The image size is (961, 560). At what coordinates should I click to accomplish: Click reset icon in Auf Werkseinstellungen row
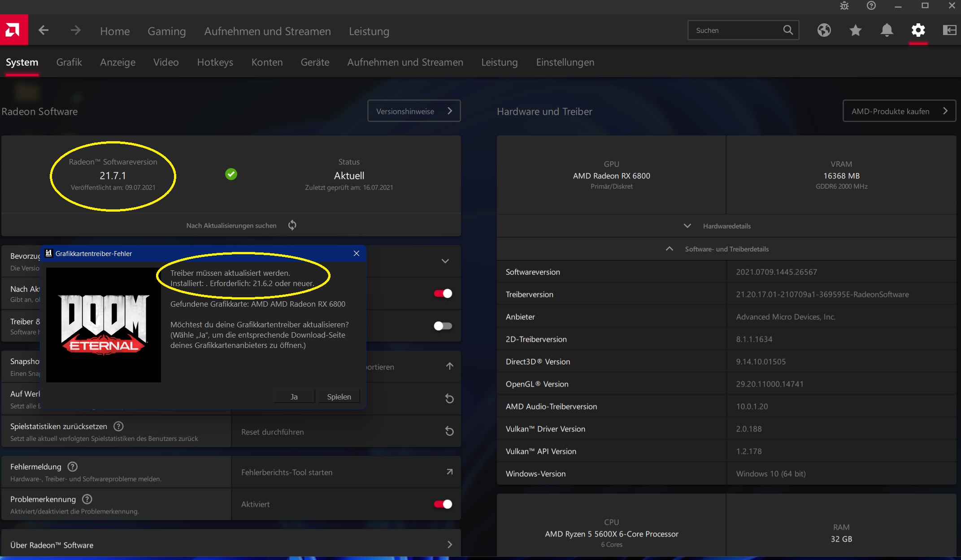449,399
